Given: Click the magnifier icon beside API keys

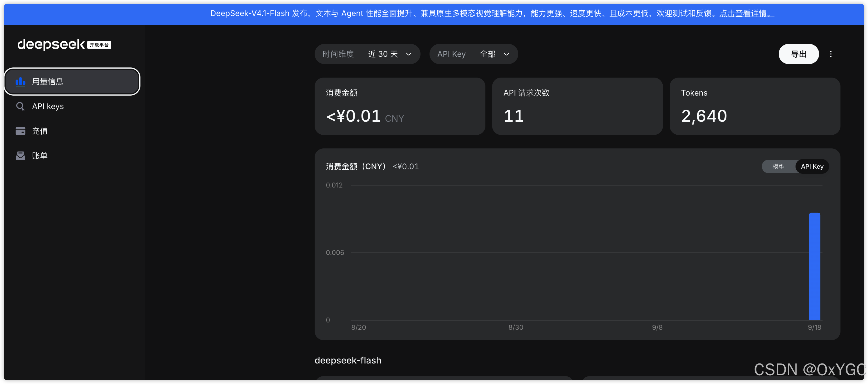Looking at the screenshot, I should coord(20,107).
